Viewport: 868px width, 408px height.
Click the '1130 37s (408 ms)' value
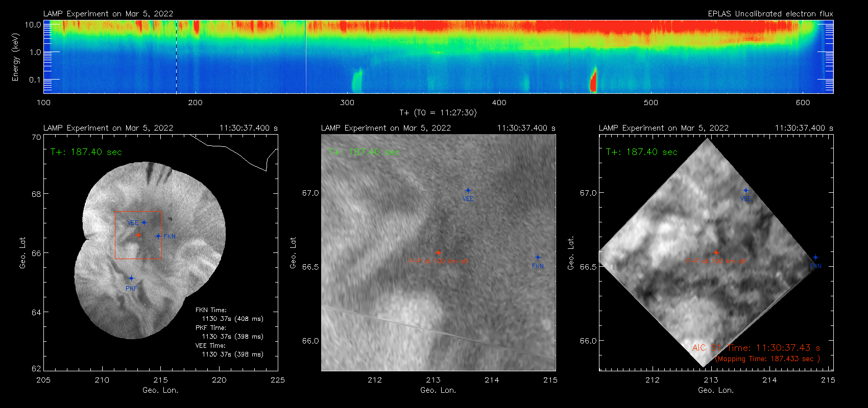coord(233,319)
